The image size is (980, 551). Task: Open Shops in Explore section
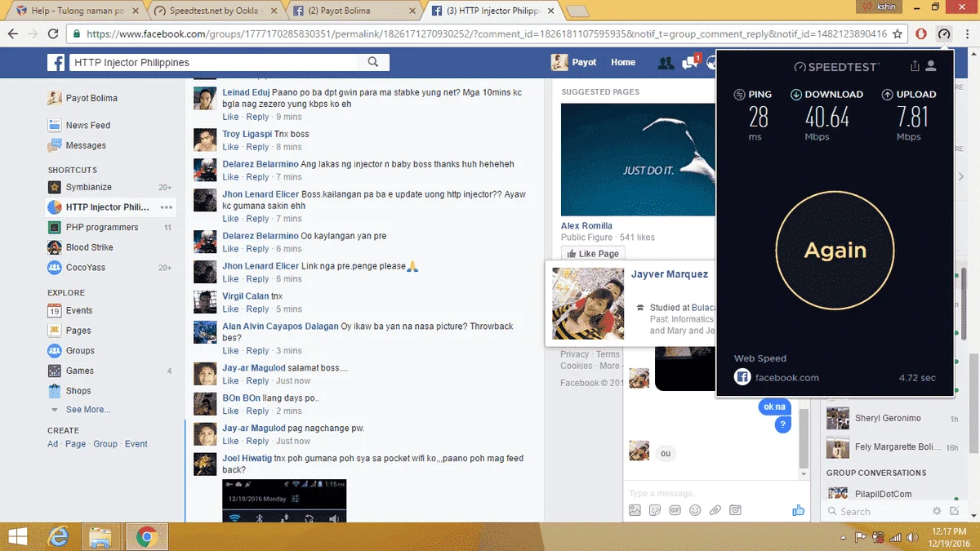point(78,390)
